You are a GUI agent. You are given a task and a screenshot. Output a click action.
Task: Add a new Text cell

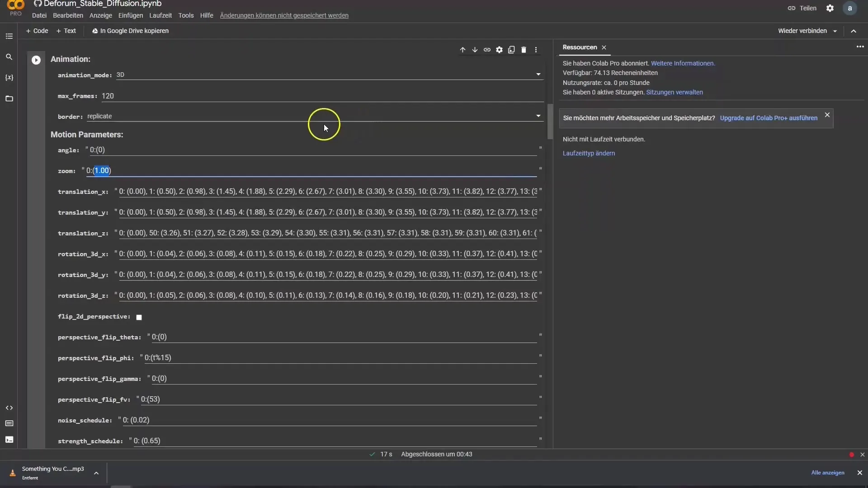tap(66, 31)
